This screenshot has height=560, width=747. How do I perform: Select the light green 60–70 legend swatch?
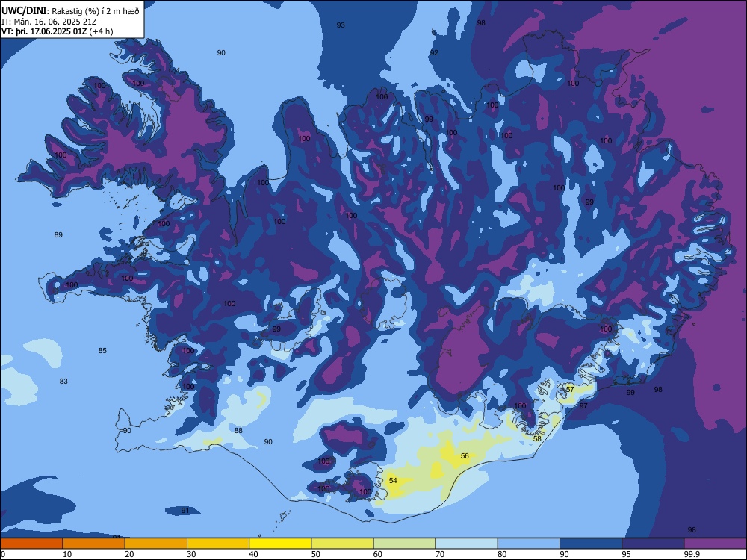(x=404, y=544)
